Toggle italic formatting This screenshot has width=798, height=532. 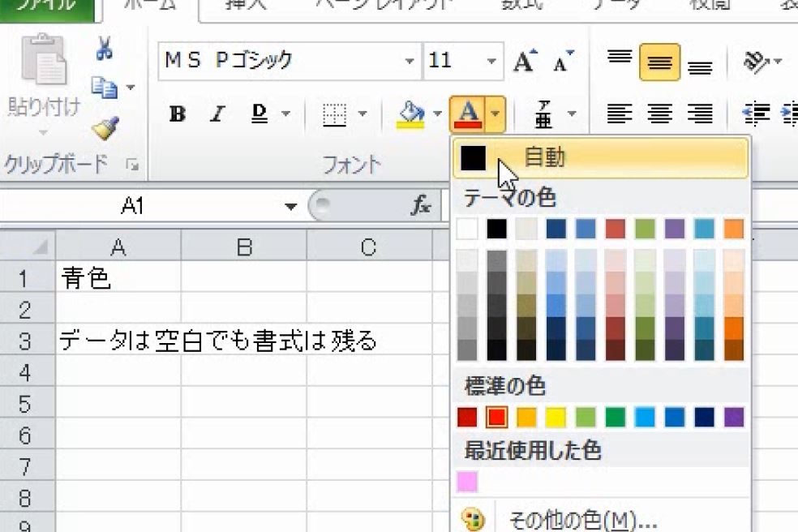(x=217, y=114)
